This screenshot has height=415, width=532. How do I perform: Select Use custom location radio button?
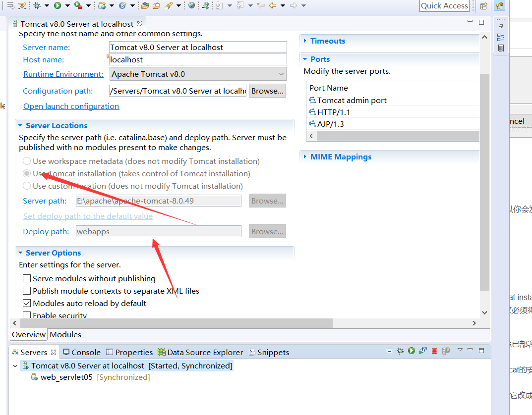[x=27, y=186]
